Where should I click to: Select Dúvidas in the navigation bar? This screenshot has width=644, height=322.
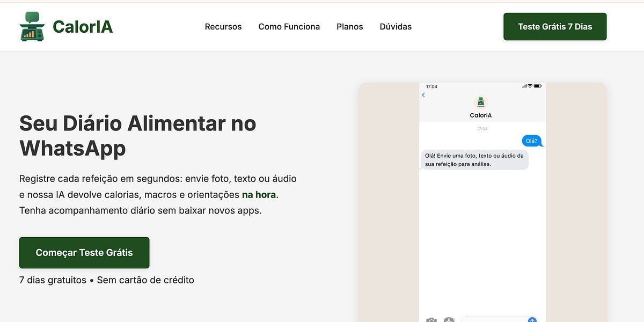(x=396, y=27)
